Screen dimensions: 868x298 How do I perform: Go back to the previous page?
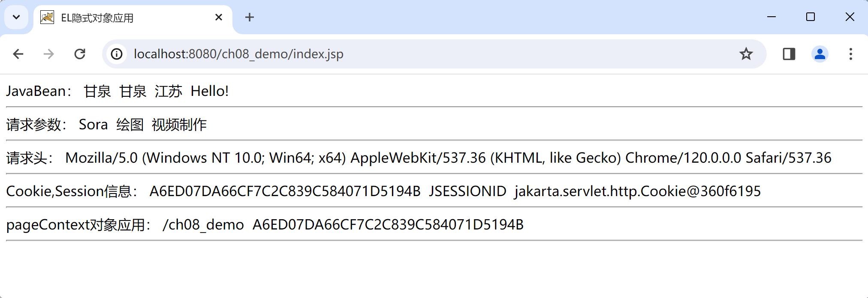pos(18,54)
